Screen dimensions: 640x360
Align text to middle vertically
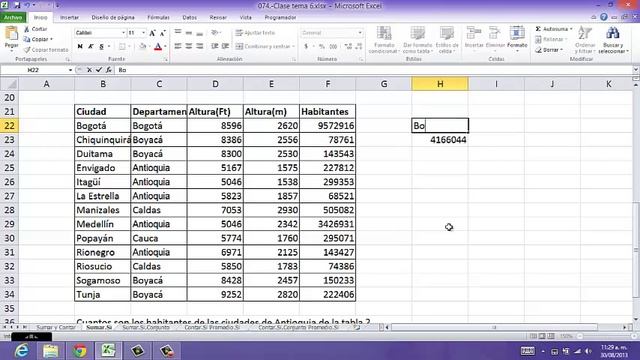coord(189,33)
